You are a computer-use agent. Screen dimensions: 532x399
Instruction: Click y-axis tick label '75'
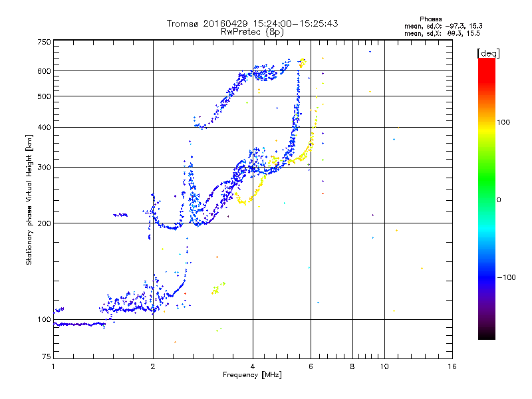(47, 356)
